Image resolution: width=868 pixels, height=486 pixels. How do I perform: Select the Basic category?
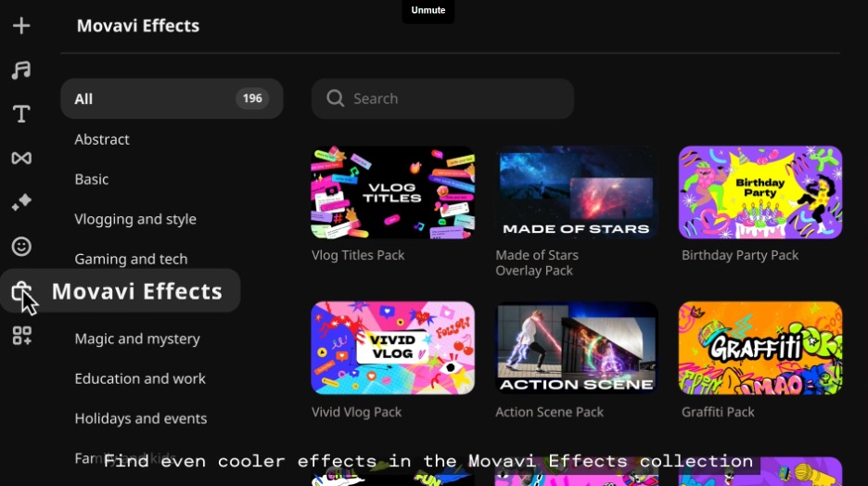tap(91, 179)
